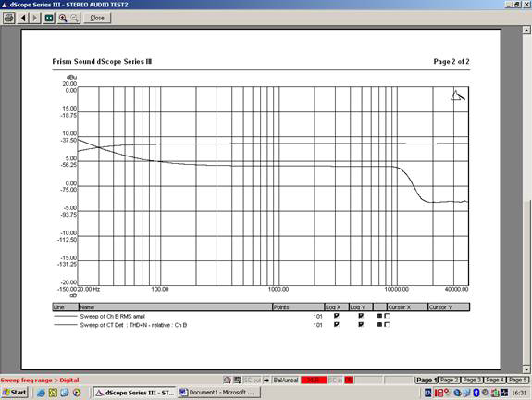Click the Internet Explorer quick launch icon

[x=41, y=393]
